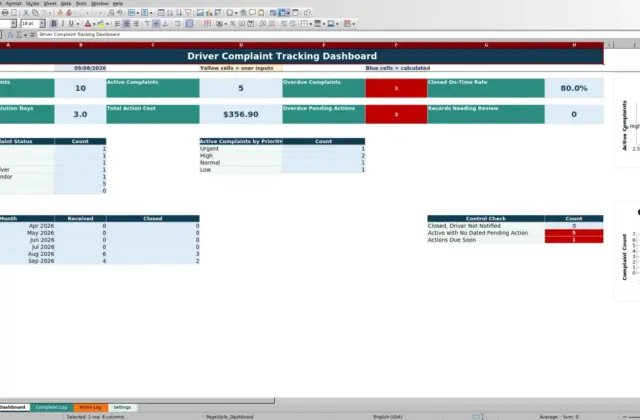
Task: Open the Font Color dropdown arrow
Action: pos(94,24)
